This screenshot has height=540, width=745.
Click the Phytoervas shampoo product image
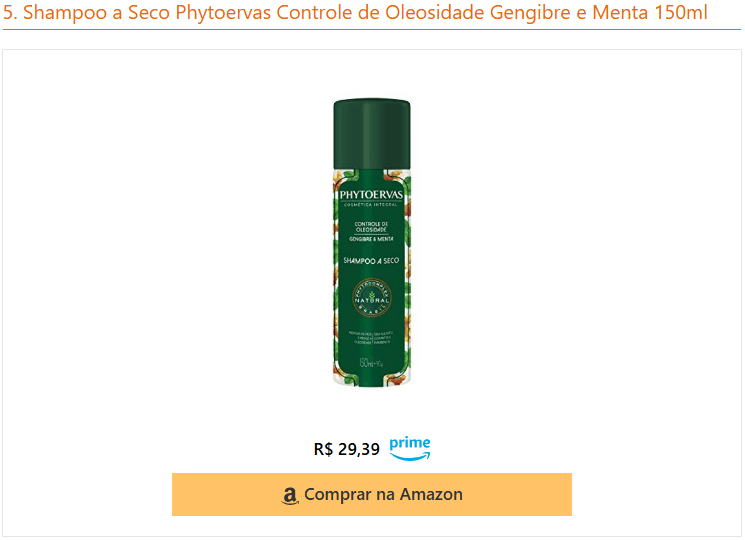coord(372,243)
